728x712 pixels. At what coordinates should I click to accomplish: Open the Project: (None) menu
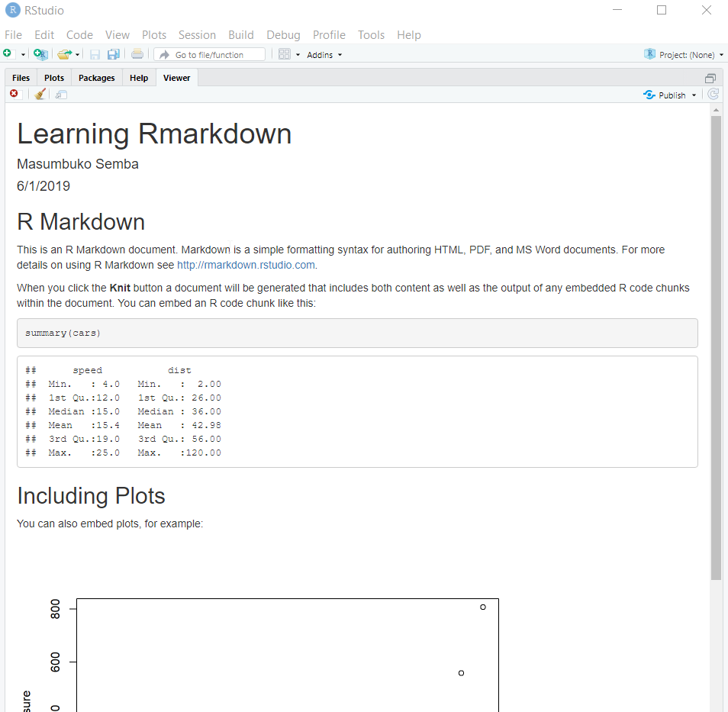(x=691, y=55)
